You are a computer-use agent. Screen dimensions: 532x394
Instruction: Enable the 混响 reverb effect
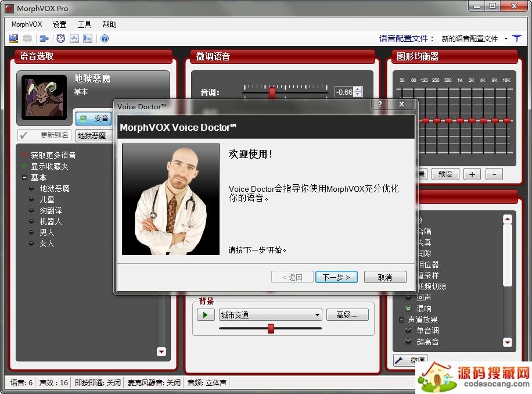[x=408, y=309]
